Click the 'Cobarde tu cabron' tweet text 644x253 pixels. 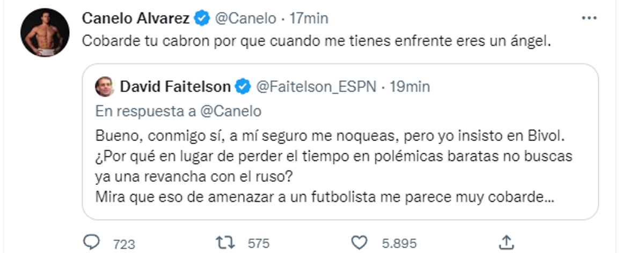click(x=317, y=42)
